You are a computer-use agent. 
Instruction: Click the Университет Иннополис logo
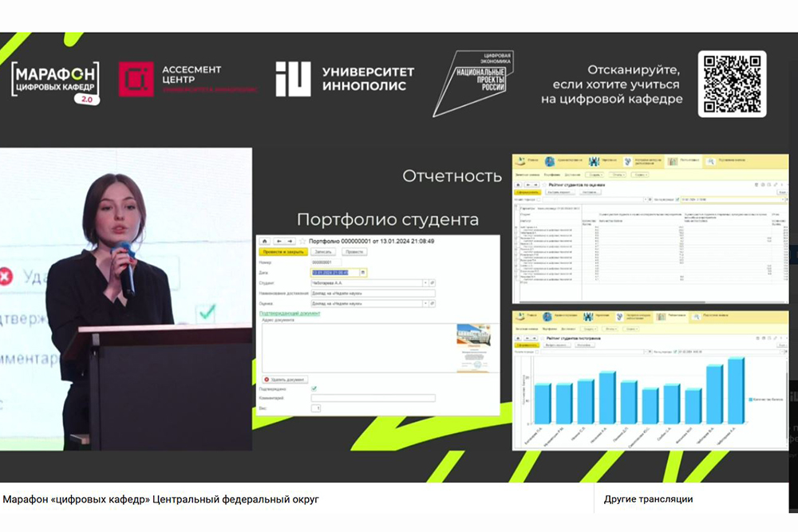pyautogui.click(x=345, y=79)
